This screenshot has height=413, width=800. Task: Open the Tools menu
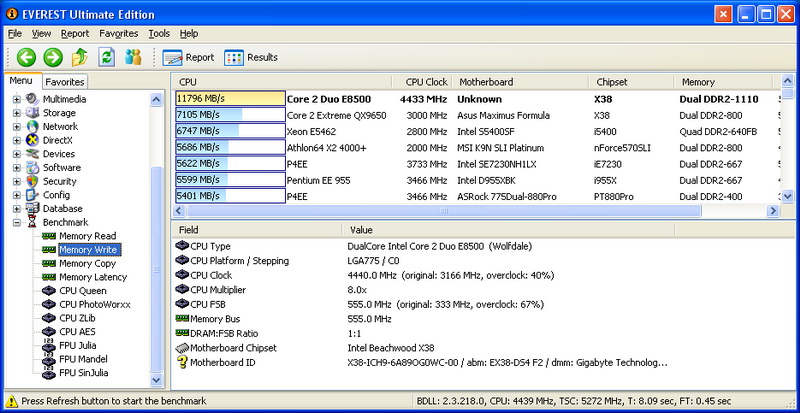(x=159, y=34)
